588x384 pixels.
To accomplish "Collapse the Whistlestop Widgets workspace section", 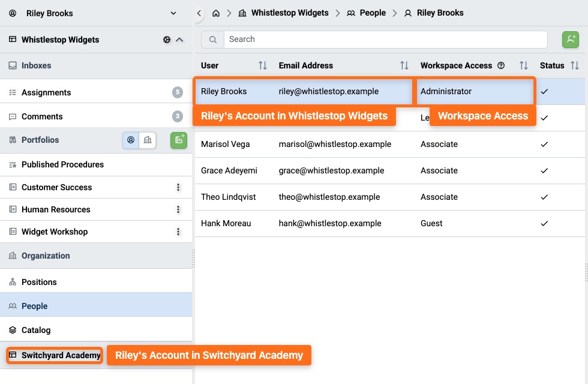I will pos(179,40).
